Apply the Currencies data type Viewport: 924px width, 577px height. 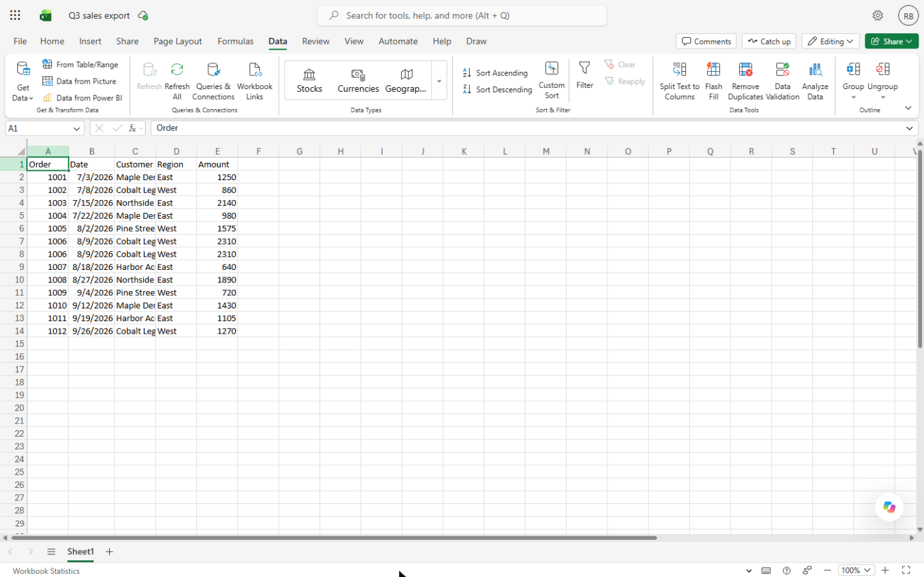358,81
